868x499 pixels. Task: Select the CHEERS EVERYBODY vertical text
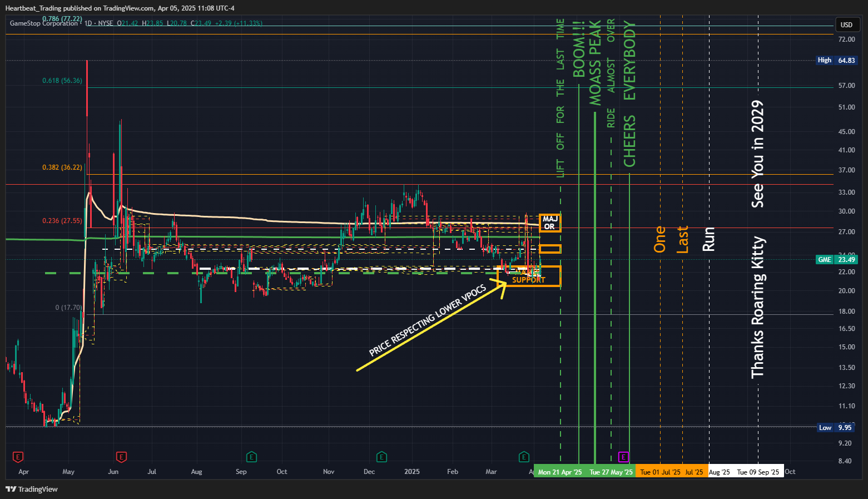coord(629,94)
